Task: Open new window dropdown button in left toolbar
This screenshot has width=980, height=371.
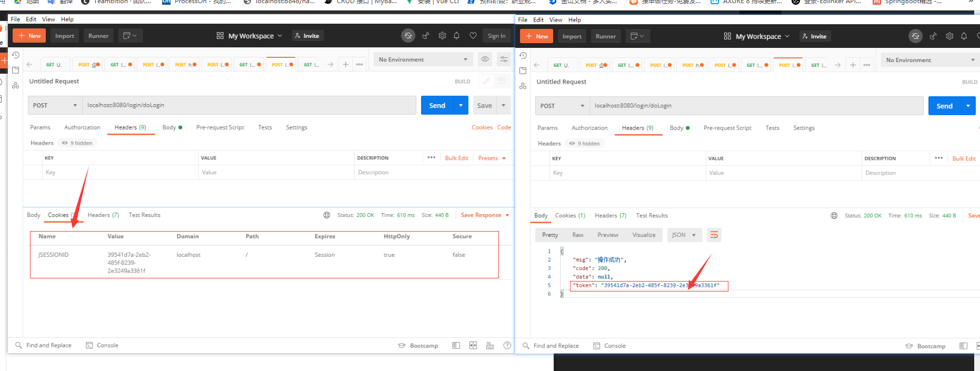Action: click(130, 36)
